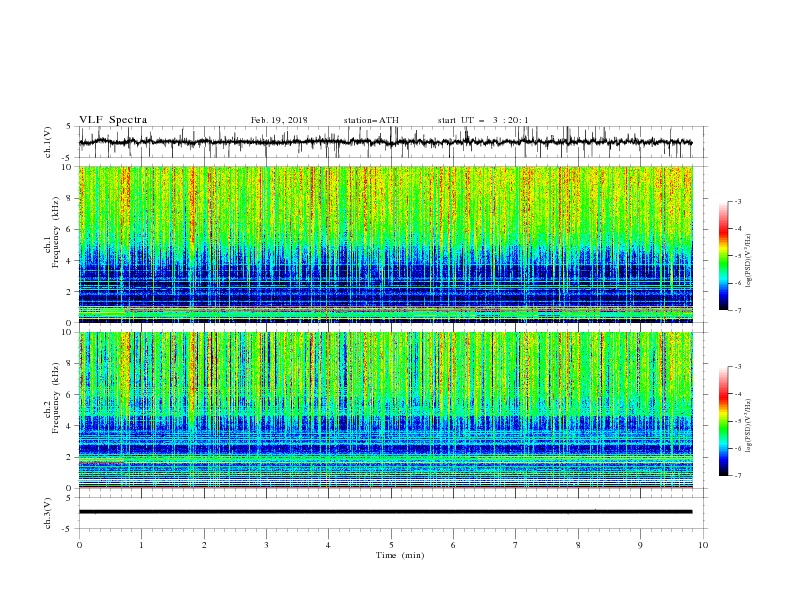
Task: Select the "start UT = 3 :20: 1" text
Action: [483, 120]
